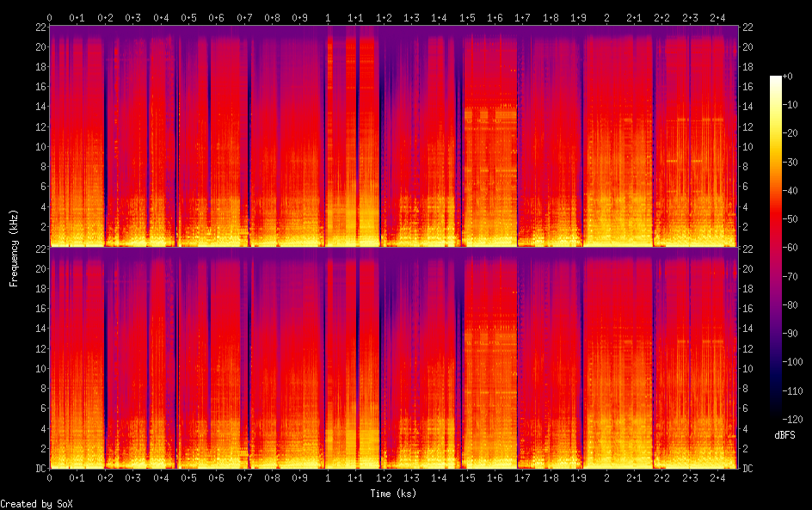The height and width of the screenshot is (510, 812).
Task: Click the "Frequency (kHz)" axis label
Action: click(x=14, y=248)
